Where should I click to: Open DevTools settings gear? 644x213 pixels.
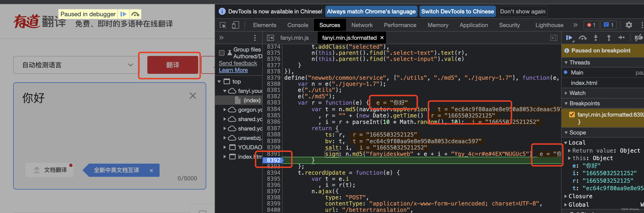click(629, 25)
